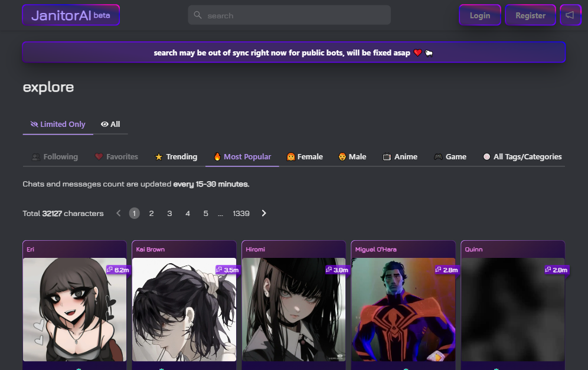
Task: Go to page 4 of characters
Action: 188,213
